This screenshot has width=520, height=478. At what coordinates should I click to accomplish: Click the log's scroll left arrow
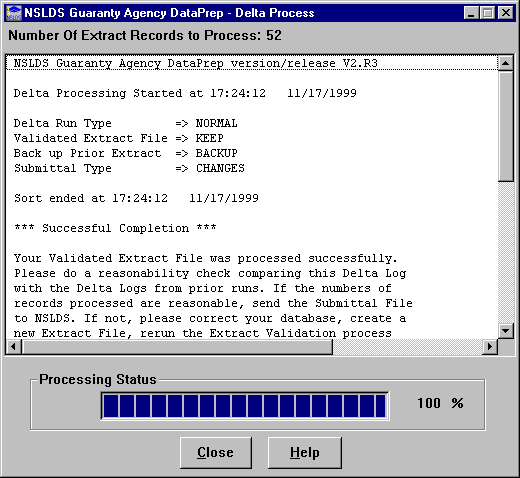point(14,347)
